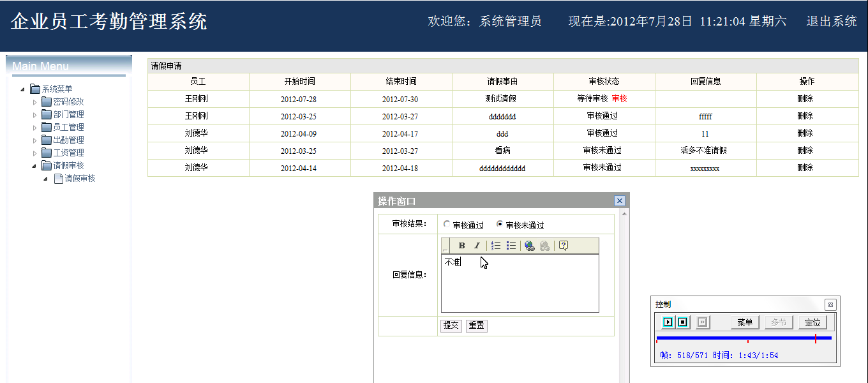Image resolution: width=868 pixels, height=383 pixels.
Task: Click the red 审核 link for 测试请假
Action: tap(619, 99)
